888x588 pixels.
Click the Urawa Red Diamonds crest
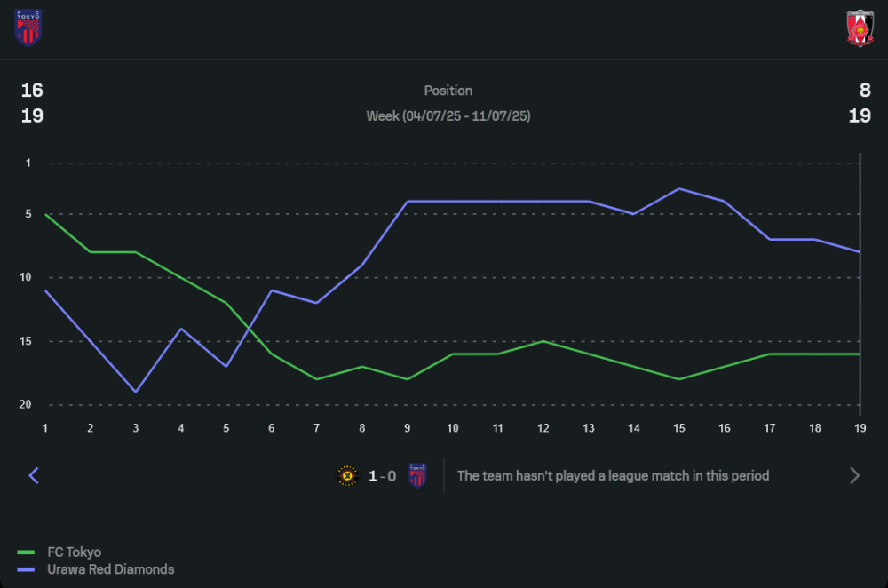tap(860, 28)
